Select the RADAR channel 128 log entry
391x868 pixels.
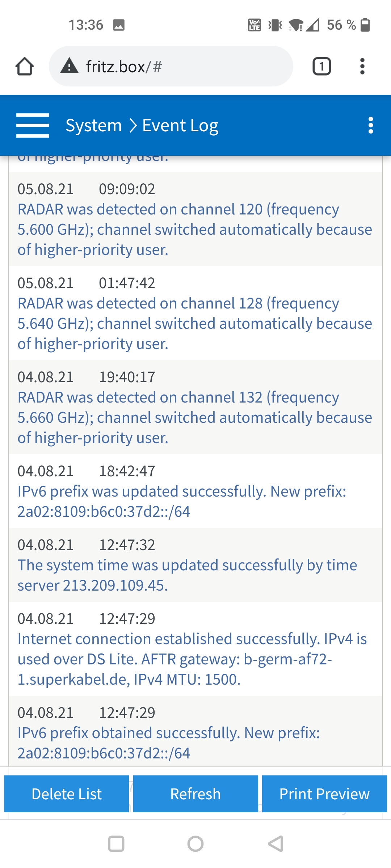[195, 313]
